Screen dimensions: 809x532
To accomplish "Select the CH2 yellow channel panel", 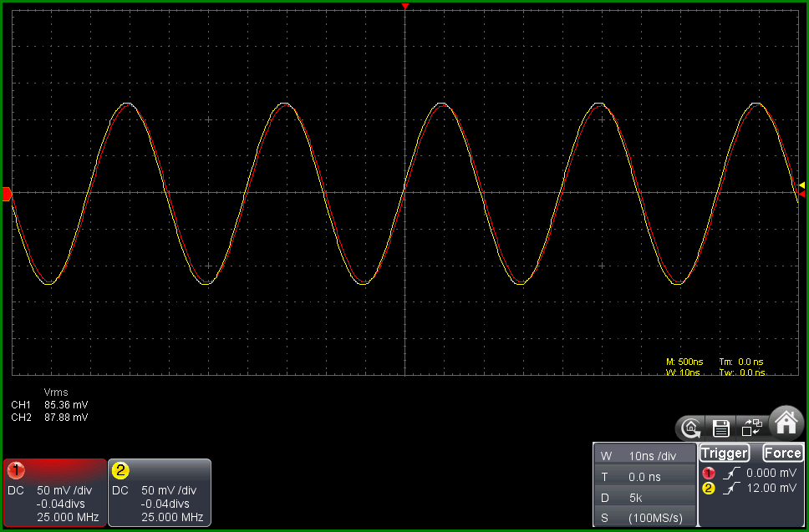I will (x=160, y=492).
